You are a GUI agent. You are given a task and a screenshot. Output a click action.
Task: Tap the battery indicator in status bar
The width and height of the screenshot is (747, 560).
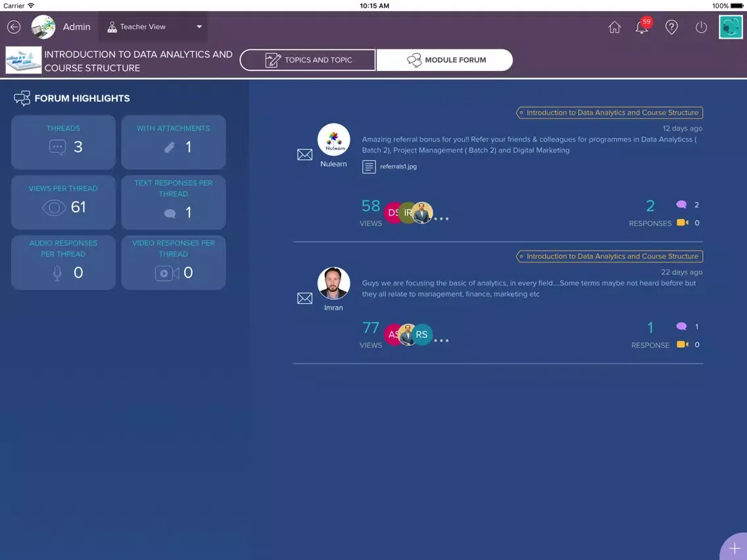point(736,6)
